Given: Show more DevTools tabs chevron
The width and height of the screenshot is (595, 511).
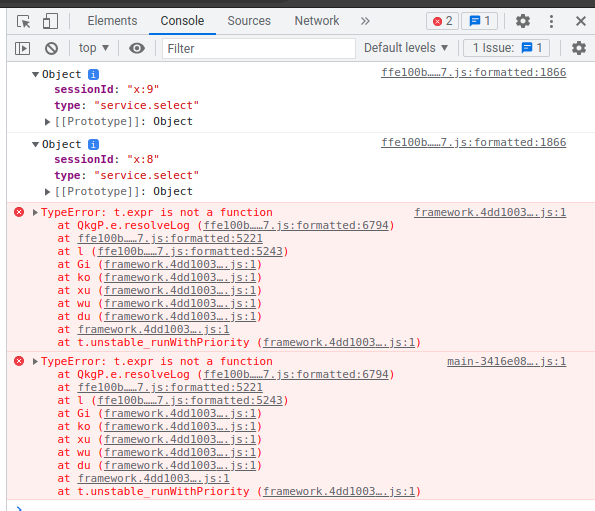Looking at the screenshot, I should click(365, 21).
